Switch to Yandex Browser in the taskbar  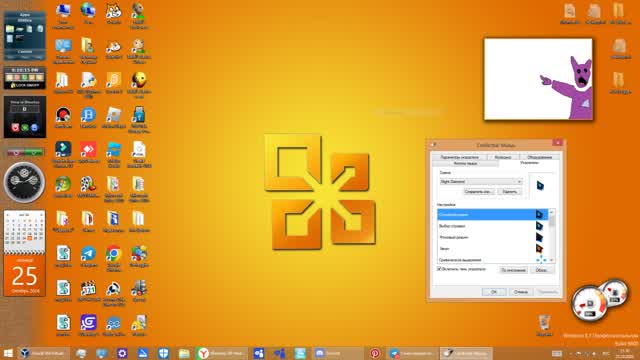click(221, 353)
